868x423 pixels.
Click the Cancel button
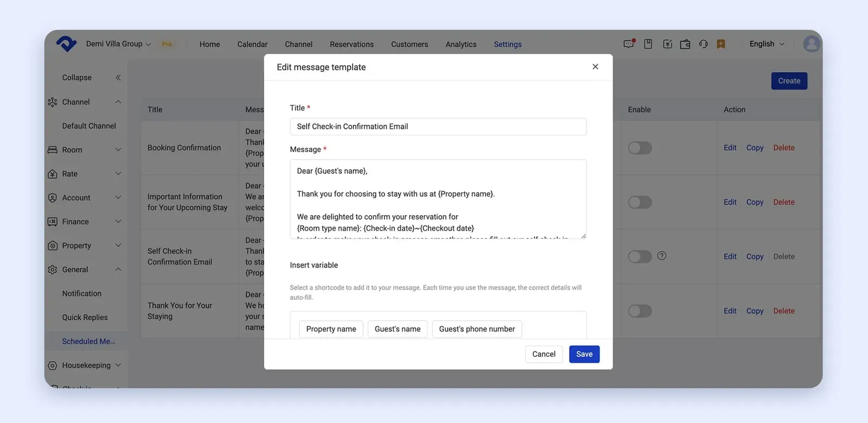pyautogui.click(x=544, y=354)
